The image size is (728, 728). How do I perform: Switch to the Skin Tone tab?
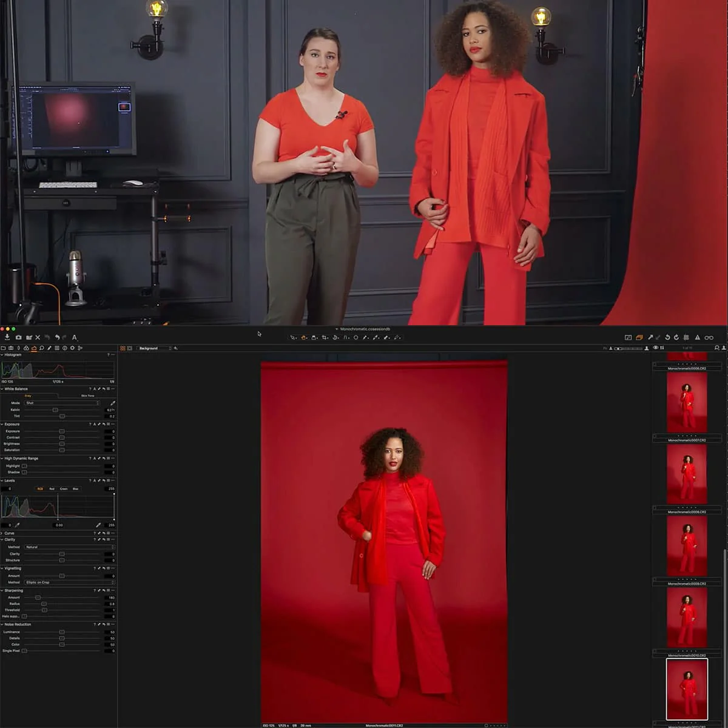coord(87,396)
